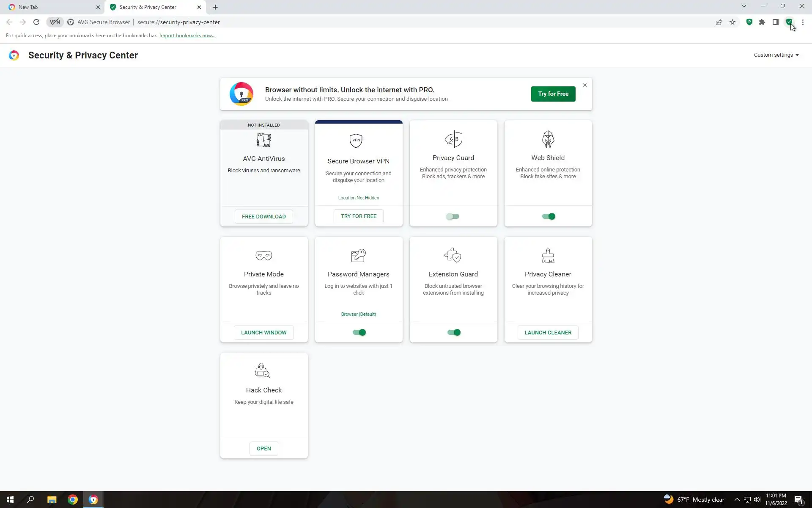Open the side panel icon
This screenshot has height=508, width=812.
pos(776,22)
